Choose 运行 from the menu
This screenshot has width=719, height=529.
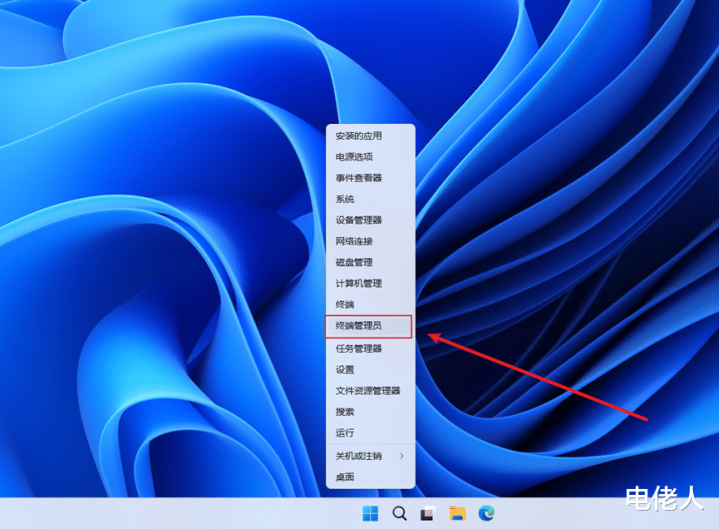(x=371, y=433)
